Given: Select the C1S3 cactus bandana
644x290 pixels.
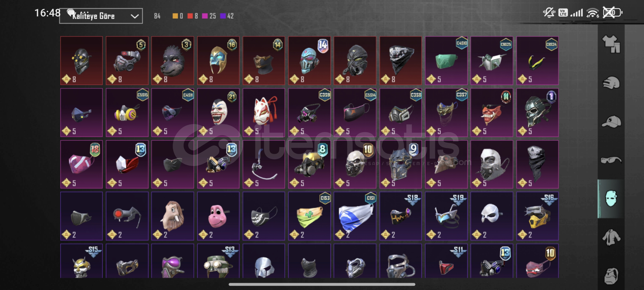Looking at the screenshot, I should click(x=310, y=216).
